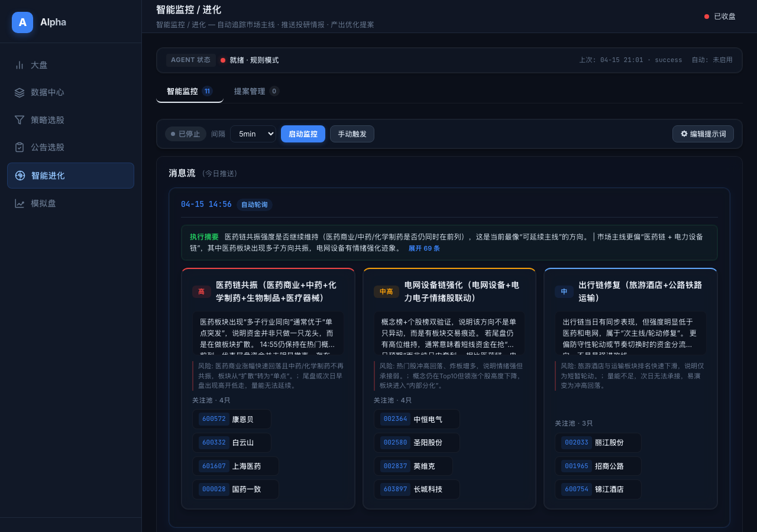
Task: Click the 启动监控 button
Action: 303,134
